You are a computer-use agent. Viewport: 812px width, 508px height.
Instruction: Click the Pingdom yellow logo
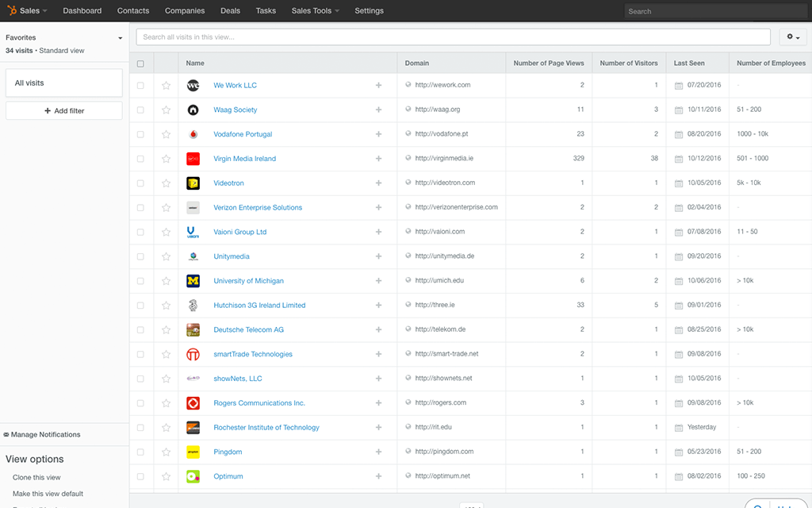tap(193, 452)
